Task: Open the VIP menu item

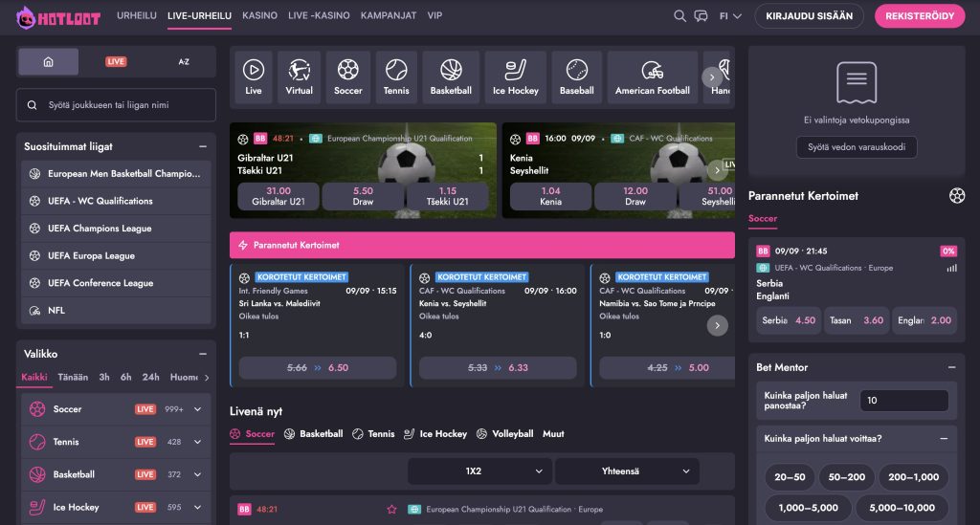Action: tap(434, 15)
